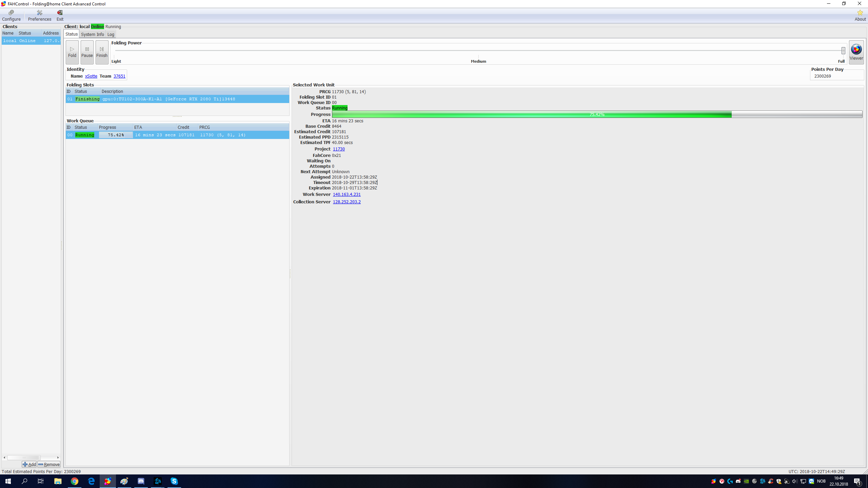Open Windows taskbar search

(x=24, y=481)
